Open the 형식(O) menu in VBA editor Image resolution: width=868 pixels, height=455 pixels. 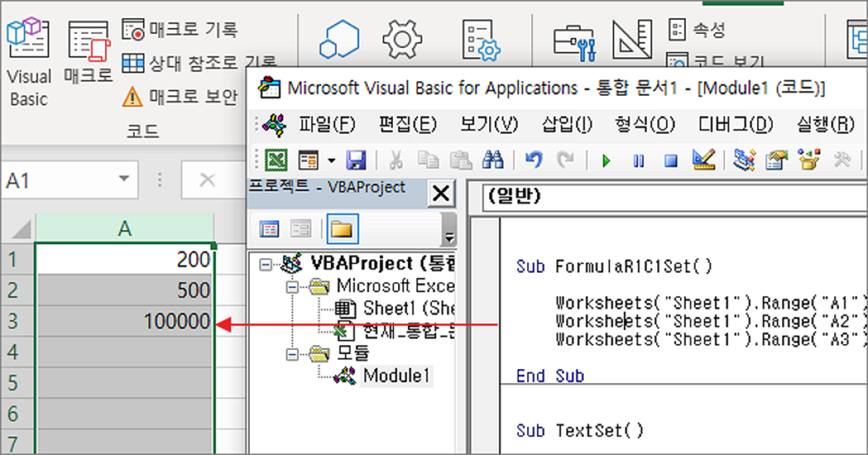[x=644, y=124]
